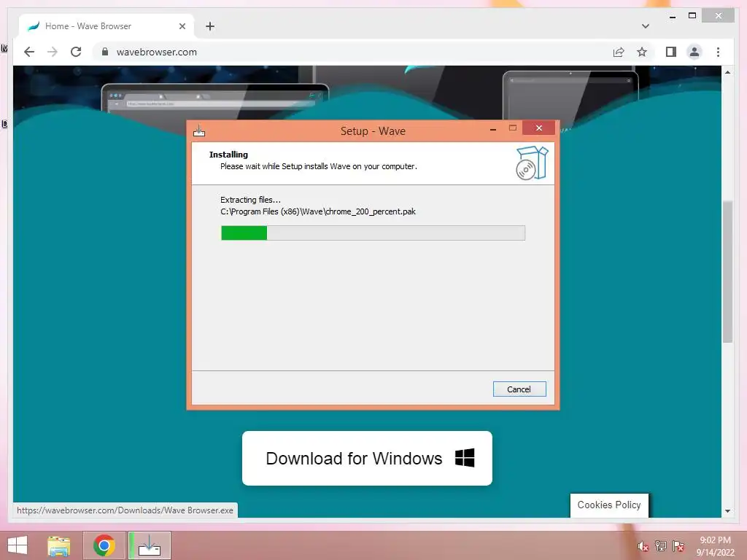Click the installation progress bar
747x560 pixels.
(x=373, y=233)
